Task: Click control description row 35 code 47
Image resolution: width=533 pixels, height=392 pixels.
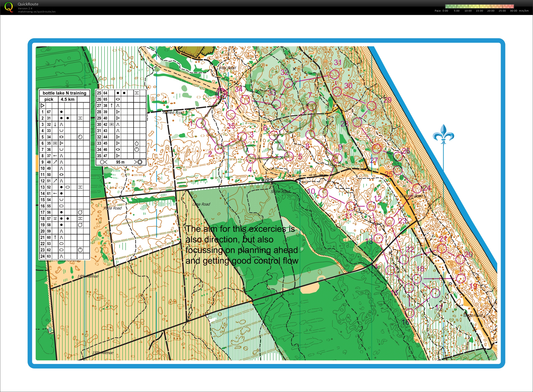Action: [x=121, y=156]
